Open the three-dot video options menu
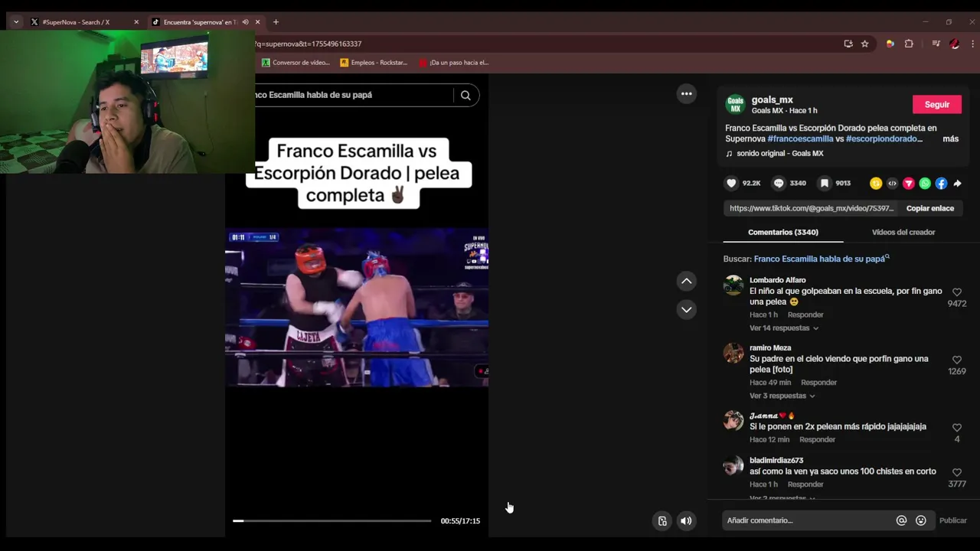Image resolution: width=980 pixels, height=551 pixels. [687, 94]
